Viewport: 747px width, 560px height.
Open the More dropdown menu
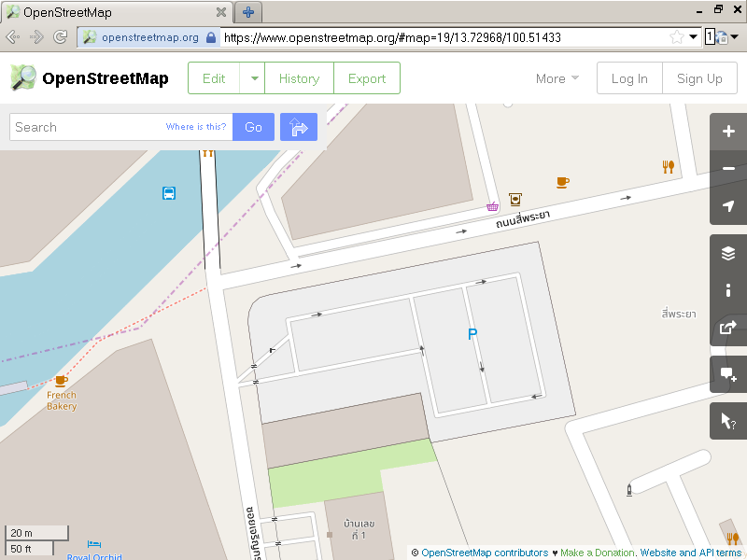tap(557, 78)
